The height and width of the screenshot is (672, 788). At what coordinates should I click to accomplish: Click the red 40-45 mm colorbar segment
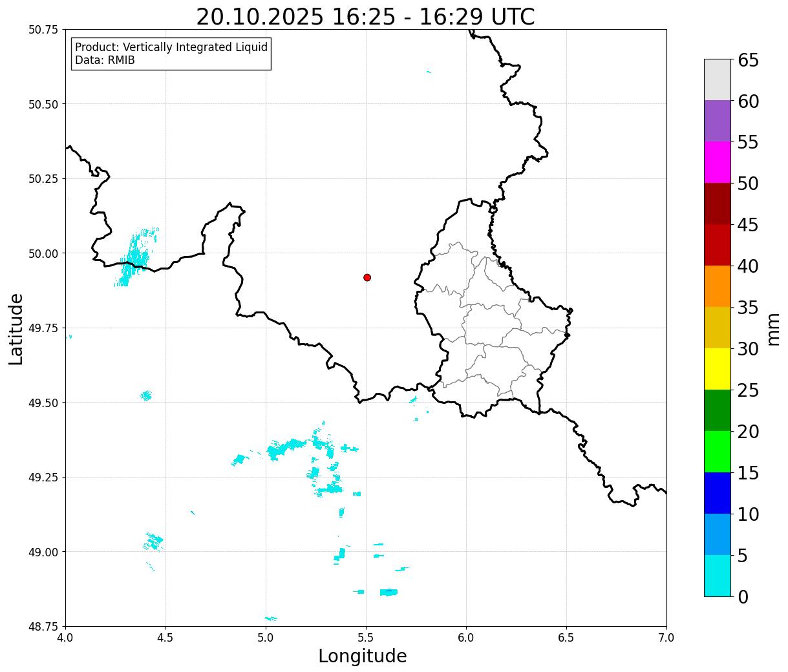pyautogui.click(x=718, y=245)
